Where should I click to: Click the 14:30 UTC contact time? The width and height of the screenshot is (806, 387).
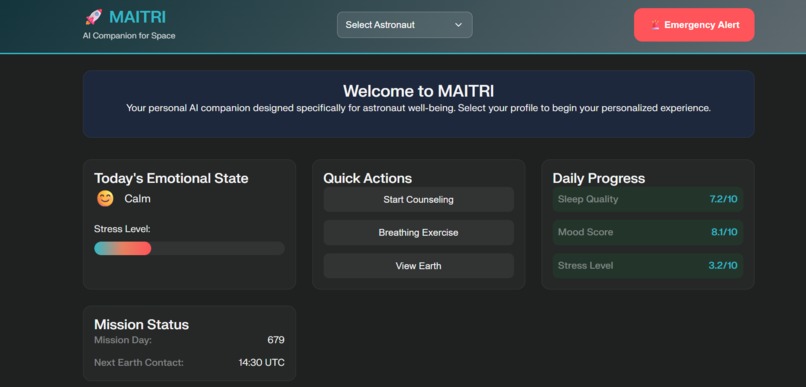click(x=262, y=363)
